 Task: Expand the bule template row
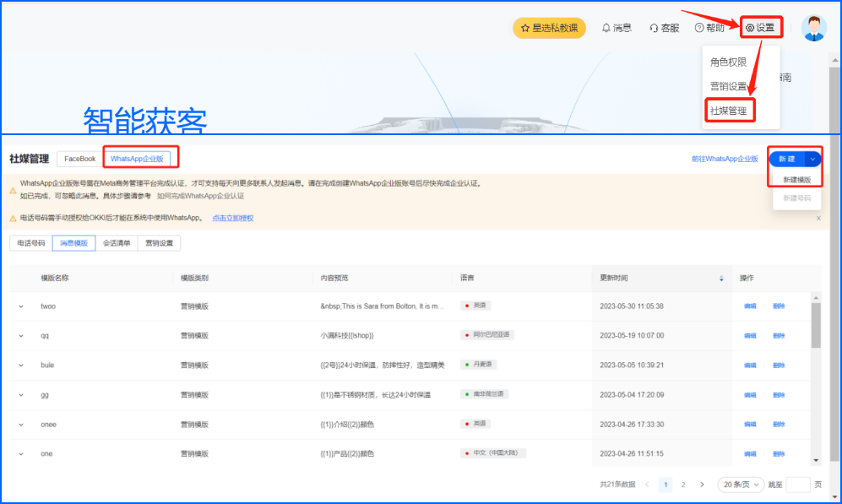pos(21,366)
